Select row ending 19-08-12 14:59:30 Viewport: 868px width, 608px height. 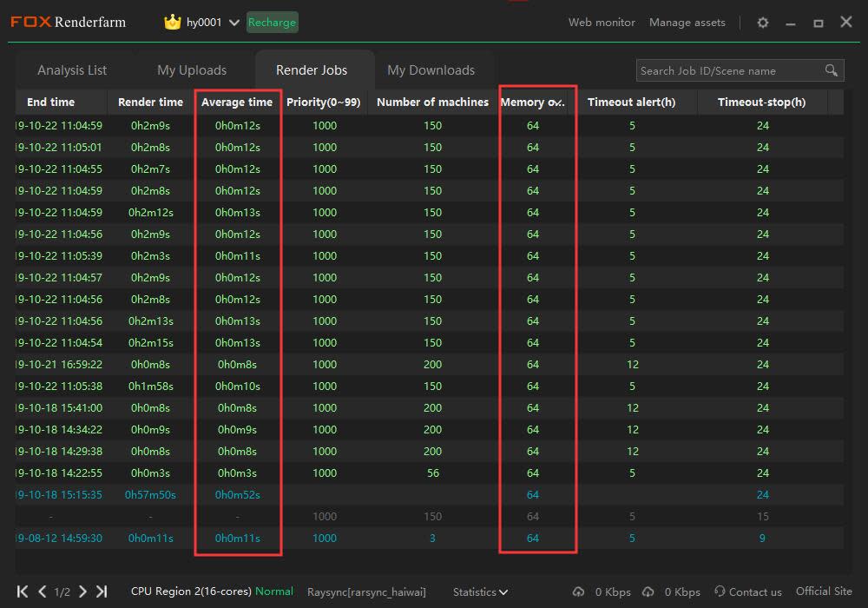coord(430,538)
